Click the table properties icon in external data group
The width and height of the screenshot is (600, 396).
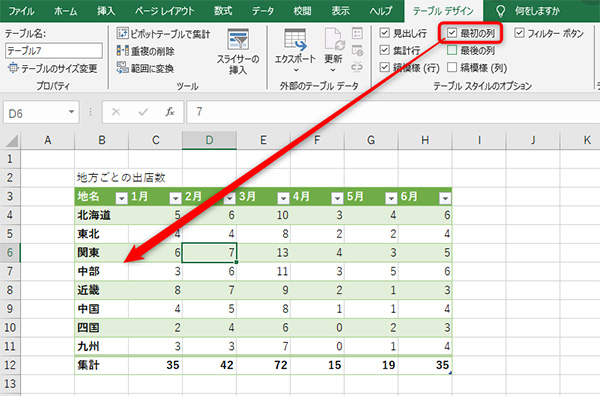(357, 34)
